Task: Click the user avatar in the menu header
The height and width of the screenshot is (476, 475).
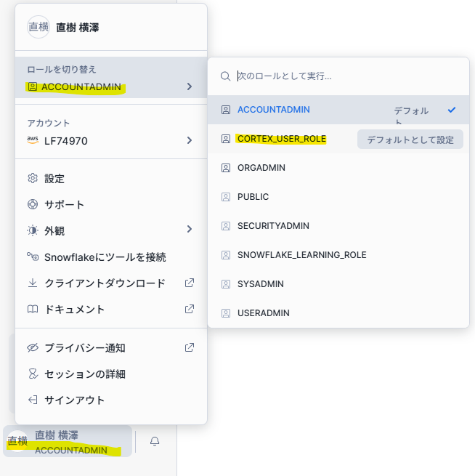Action: [x=38, y=27]
